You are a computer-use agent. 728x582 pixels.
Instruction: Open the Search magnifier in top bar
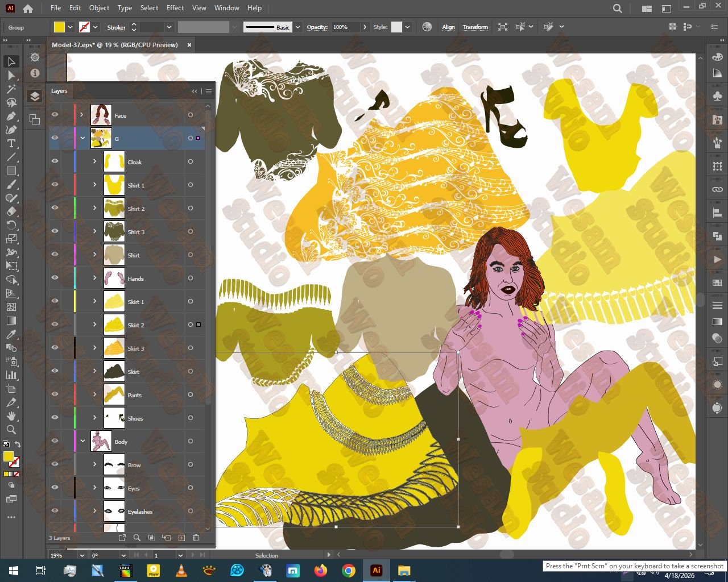[x=617, y=9]
